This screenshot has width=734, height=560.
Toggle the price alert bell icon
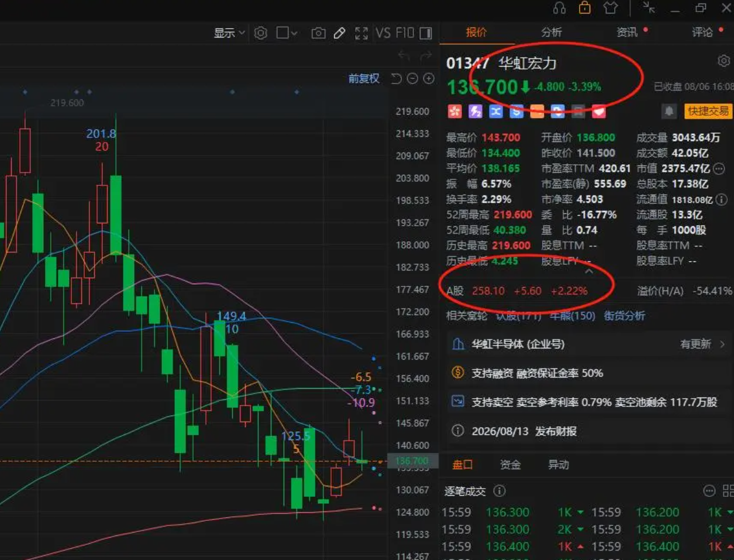669,111
